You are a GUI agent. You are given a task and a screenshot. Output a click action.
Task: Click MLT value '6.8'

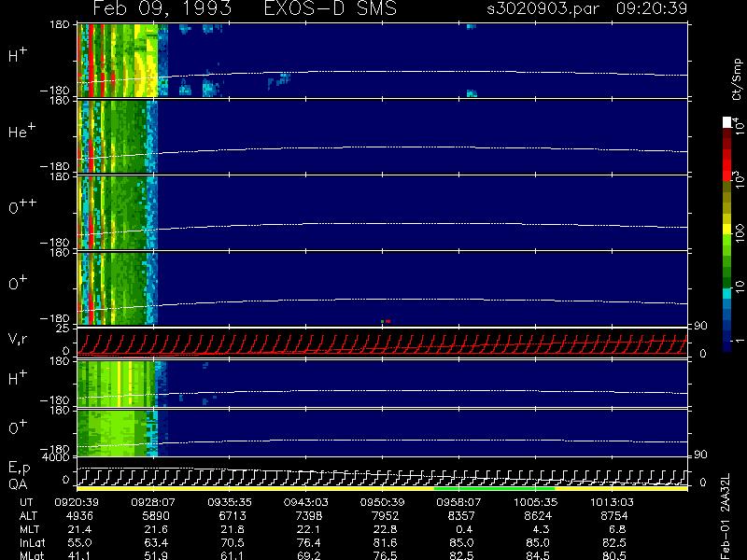pyautogui.click(x=619, y=529)
